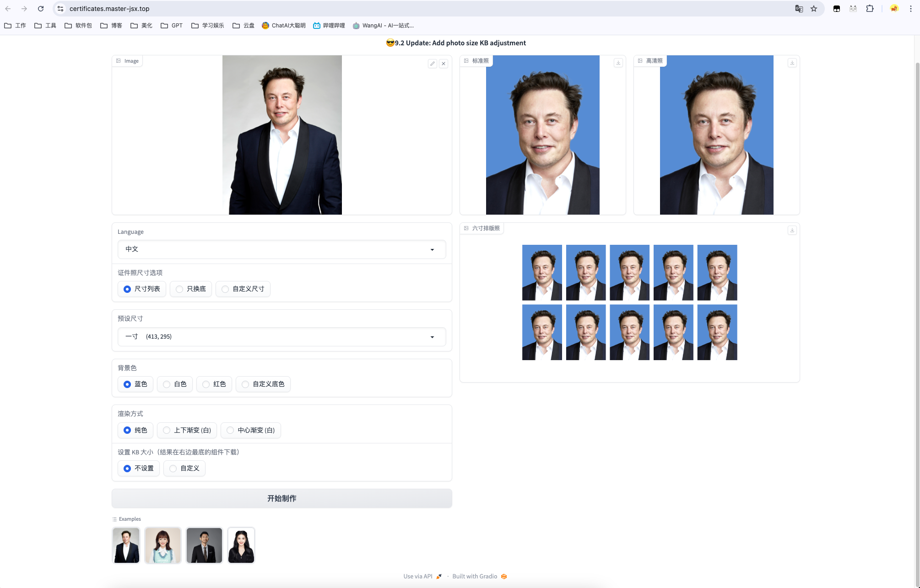This screenshot has width=920, height=588.
Task: Select the 只换底 size option
Action: point(191,289)
